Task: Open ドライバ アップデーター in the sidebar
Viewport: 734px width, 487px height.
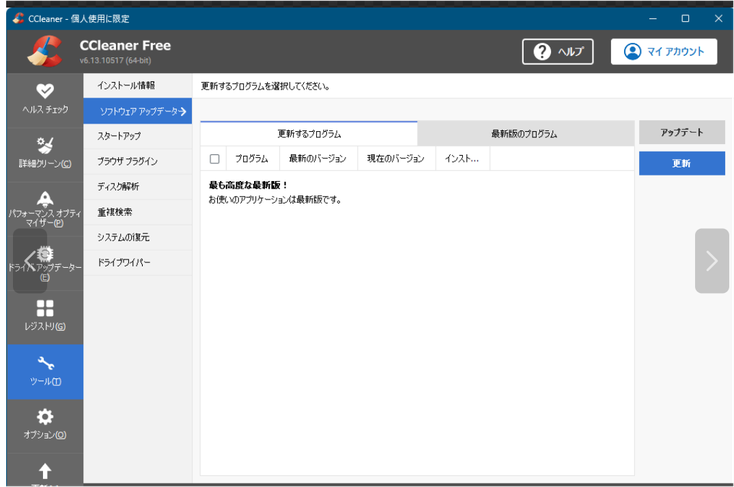Action: click(45, 263)
